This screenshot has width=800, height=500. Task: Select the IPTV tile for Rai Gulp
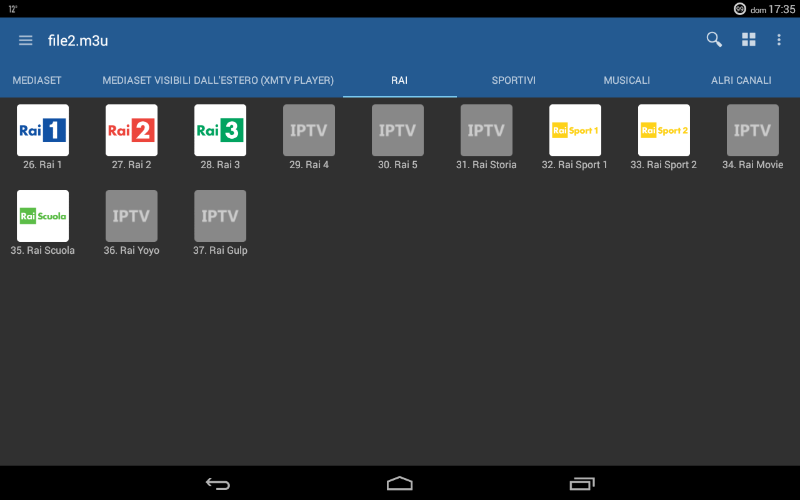coord(220,216)
